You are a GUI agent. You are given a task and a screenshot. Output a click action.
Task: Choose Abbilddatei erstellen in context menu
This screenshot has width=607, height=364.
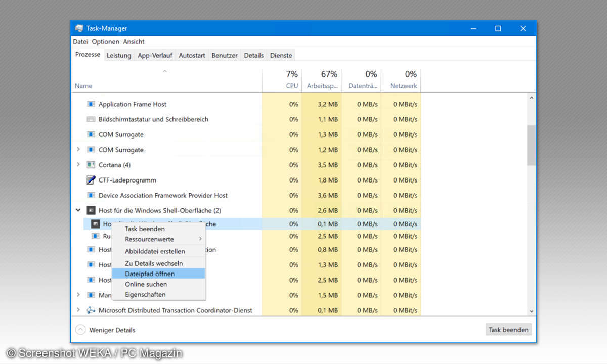(158, 251)
